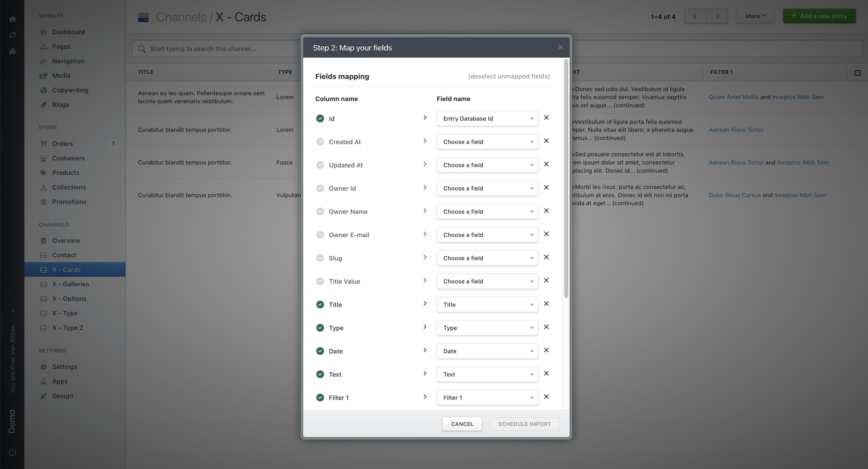View Customers in the Store section

point(68,158)
